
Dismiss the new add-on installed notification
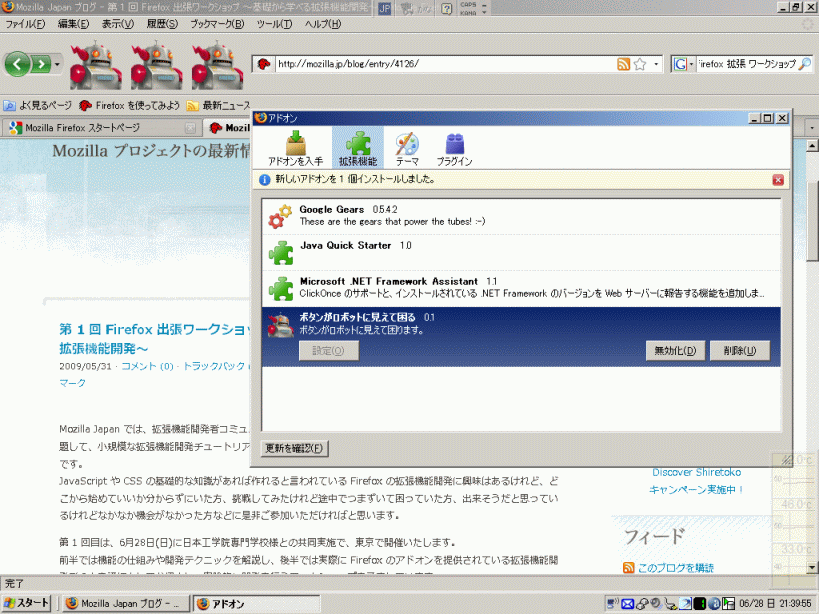[778, 180]
